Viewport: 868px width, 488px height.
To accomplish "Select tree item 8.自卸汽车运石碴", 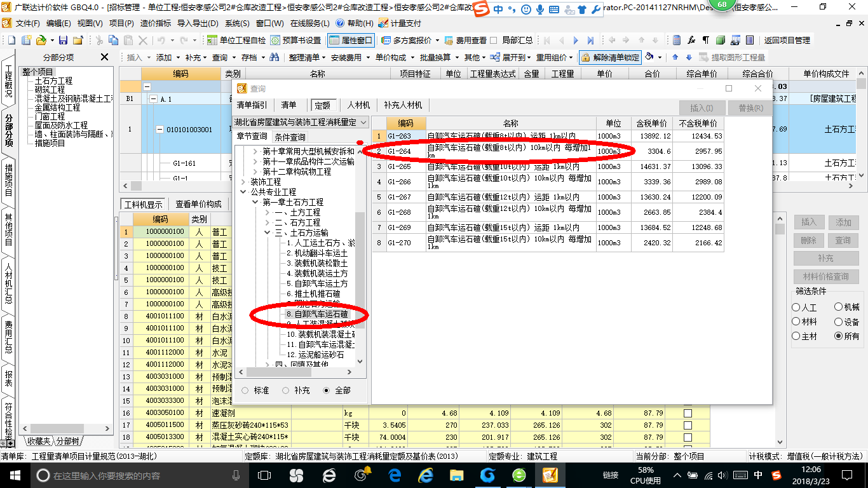I will tap(317, 314).
